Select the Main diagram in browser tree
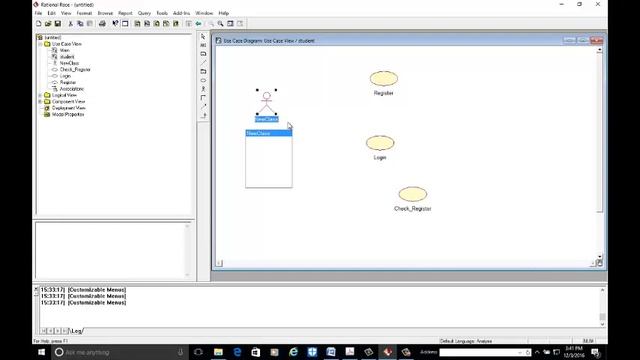This screenshot has width=640, height=360. pyautogui.click(x=64, y=50)
